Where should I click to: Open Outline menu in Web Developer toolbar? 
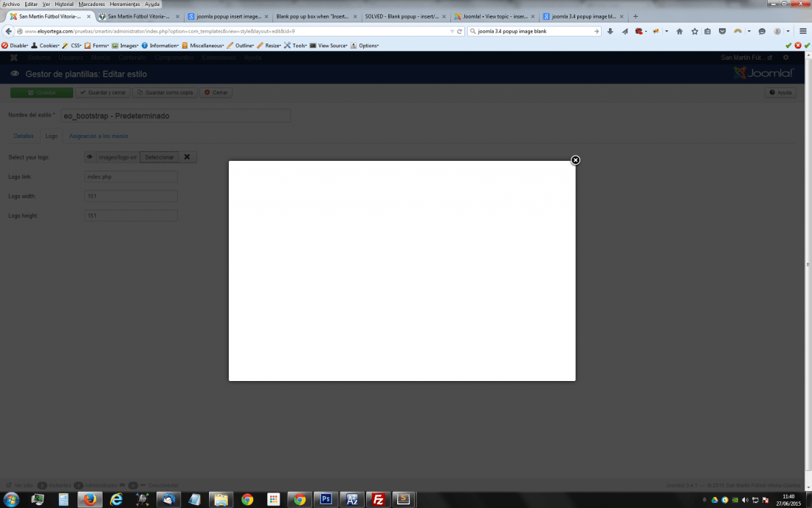241,46
